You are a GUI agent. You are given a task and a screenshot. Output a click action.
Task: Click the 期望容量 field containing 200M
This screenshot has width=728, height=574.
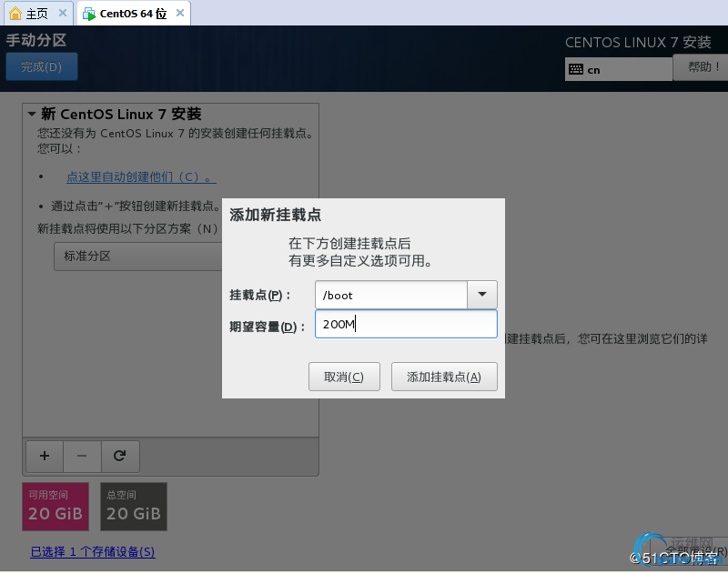(406, 324)
